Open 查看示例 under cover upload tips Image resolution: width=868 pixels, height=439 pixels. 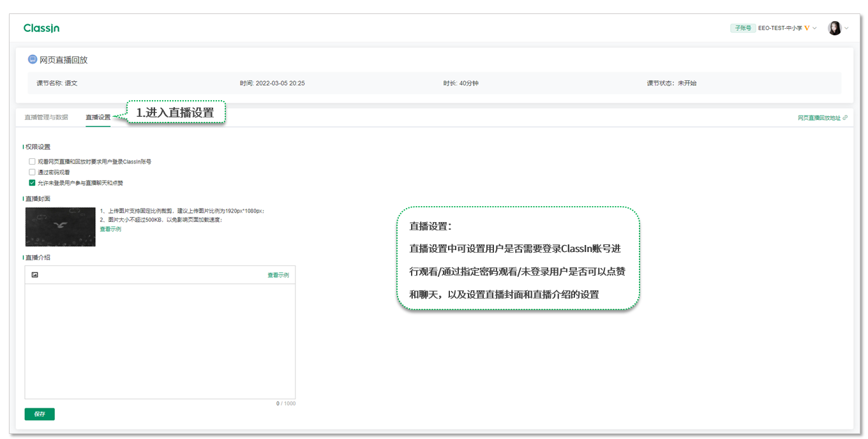click(110, 229)
